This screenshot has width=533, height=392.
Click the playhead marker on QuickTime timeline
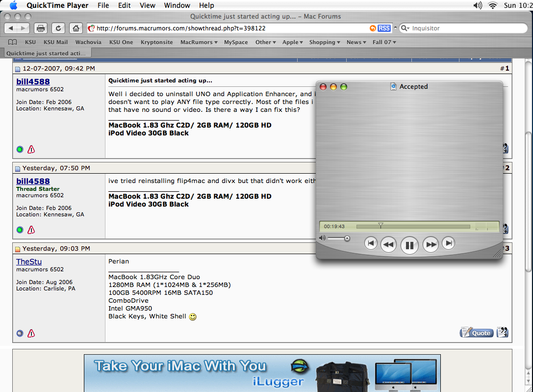381,225
